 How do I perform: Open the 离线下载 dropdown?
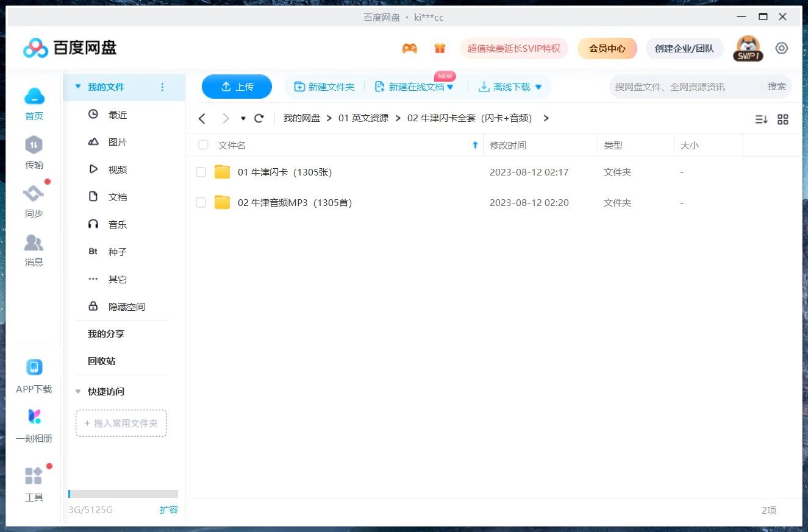(538, 87)
